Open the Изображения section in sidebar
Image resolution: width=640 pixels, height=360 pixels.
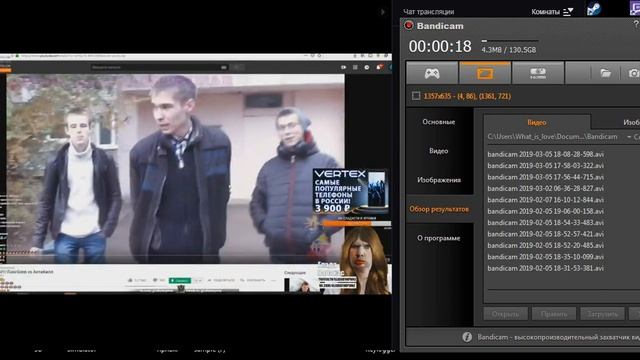(439, 180)
